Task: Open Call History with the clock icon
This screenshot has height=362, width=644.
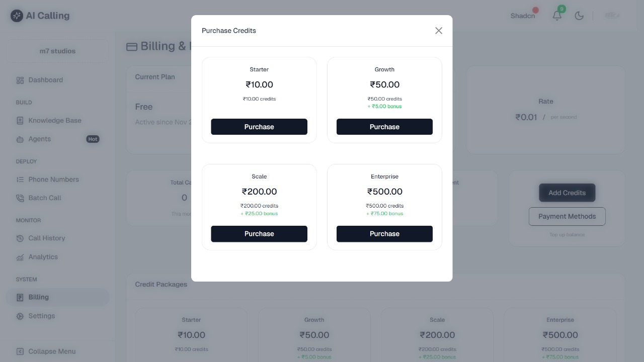Action: click(x=19, y=238)
